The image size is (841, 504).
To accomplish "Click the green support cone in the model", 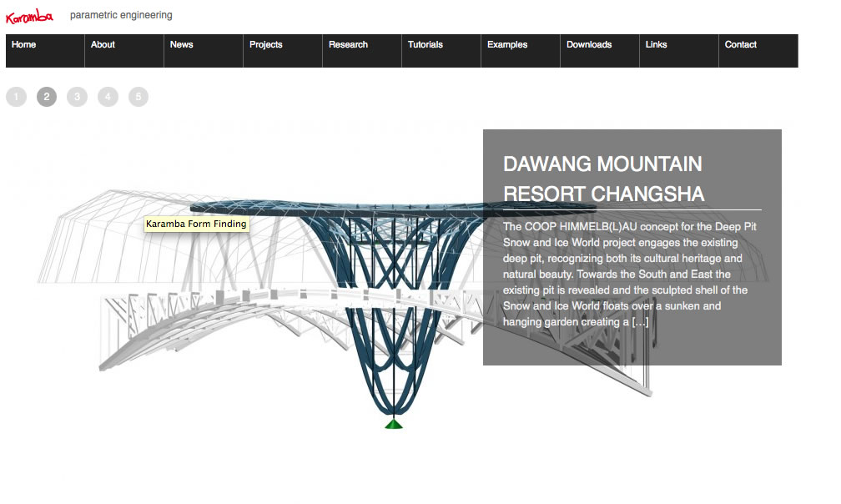I will [394, 424].
